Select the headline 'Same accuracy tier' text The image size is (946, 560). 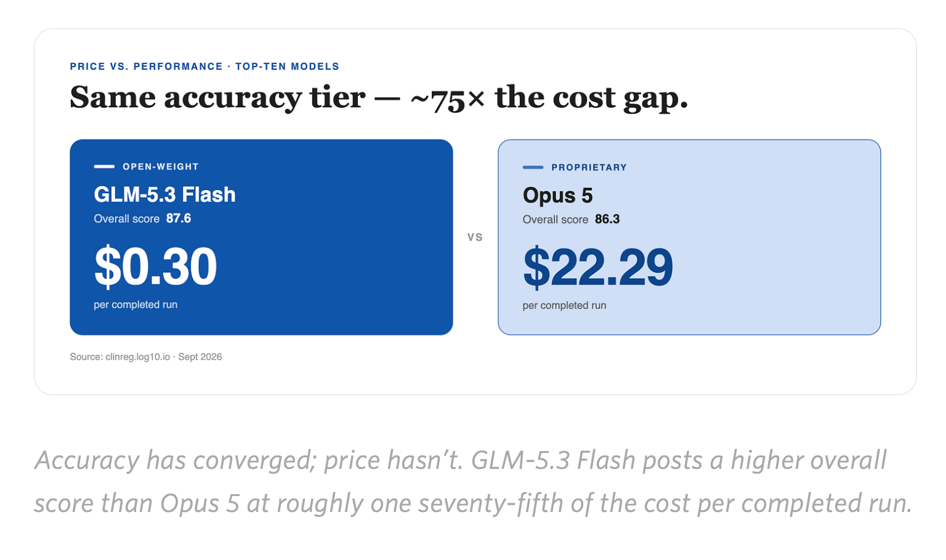click(x=217, y=97)
